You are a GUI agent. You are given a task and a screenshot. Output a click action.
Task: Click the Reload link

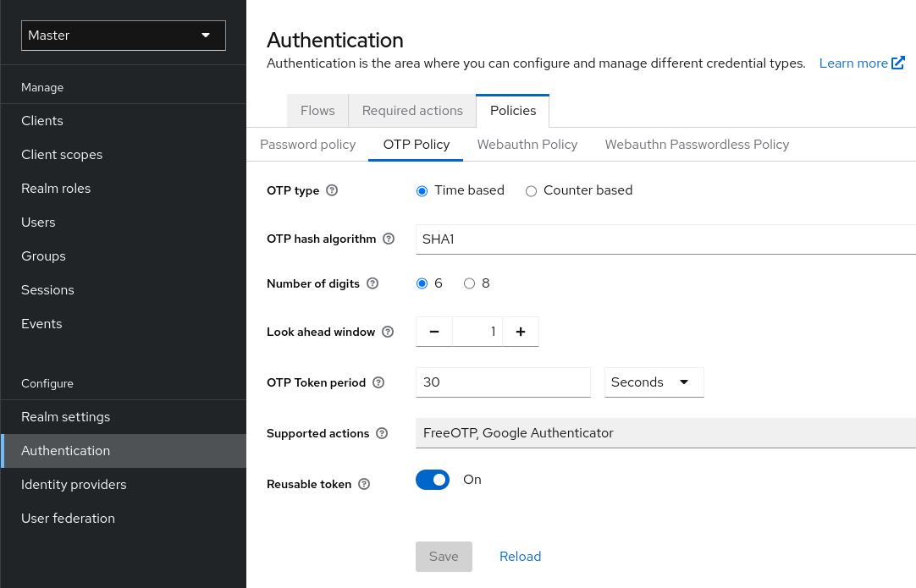tap(520, 556)
